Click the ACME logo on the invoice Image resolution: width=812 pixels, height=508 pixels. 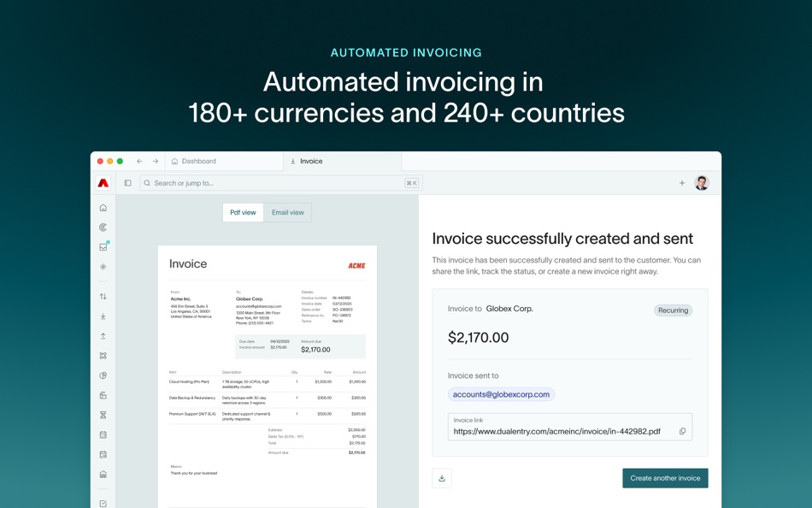pyautogui.click(x=356, y=266)
